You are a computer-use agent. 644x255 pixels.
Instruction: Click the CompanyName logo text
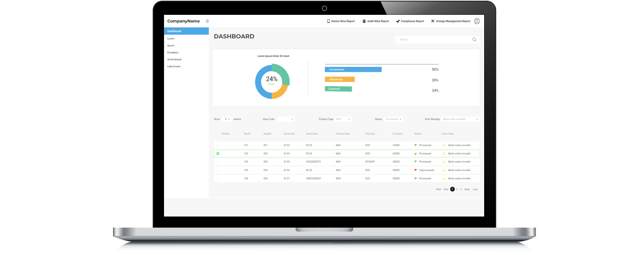183,21
